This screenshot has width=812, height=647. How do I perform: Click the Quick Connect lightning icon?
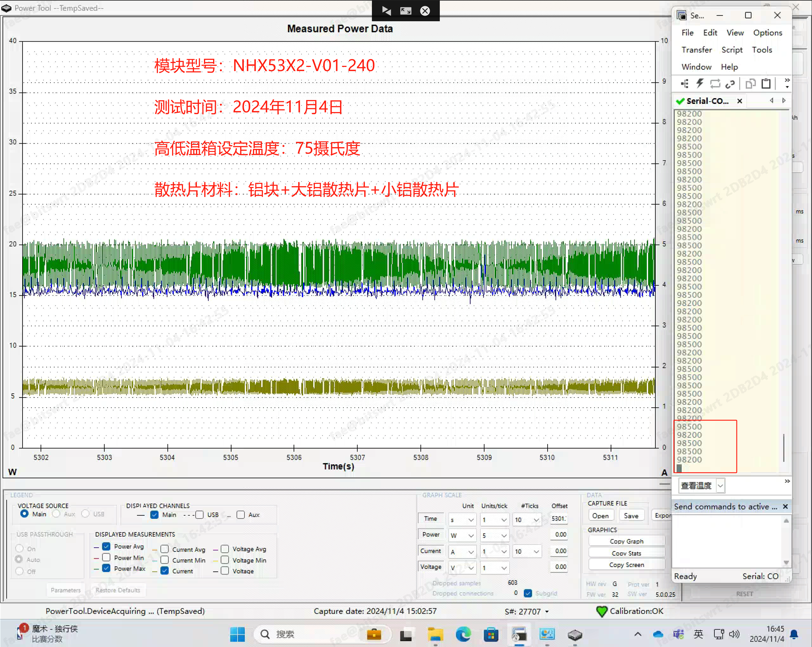(x=700, y=83)
